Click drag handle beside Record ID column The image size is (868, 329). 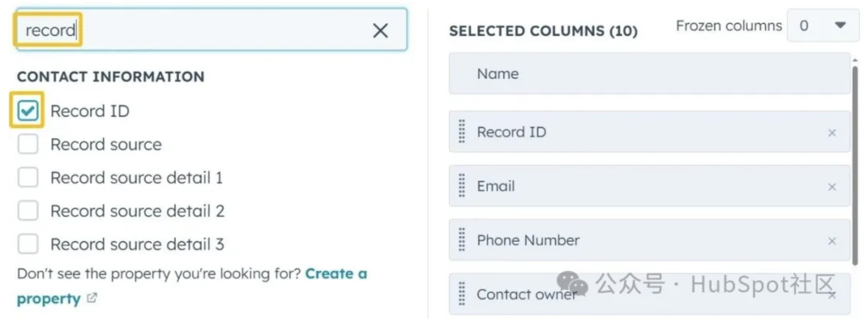tap(462, 132)
